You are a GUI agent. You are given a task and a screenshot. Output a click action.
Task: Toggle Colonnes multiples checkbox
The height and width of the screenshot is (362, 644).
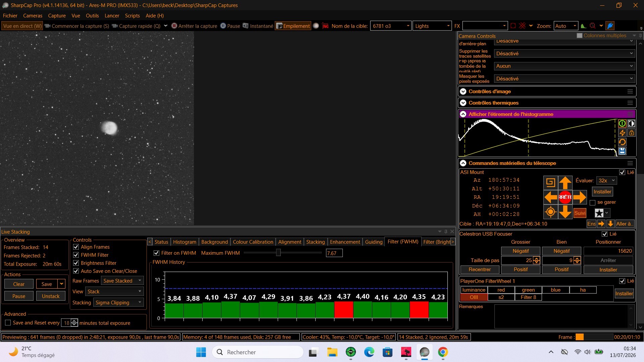pyautogui.click(x=579, y=36)
